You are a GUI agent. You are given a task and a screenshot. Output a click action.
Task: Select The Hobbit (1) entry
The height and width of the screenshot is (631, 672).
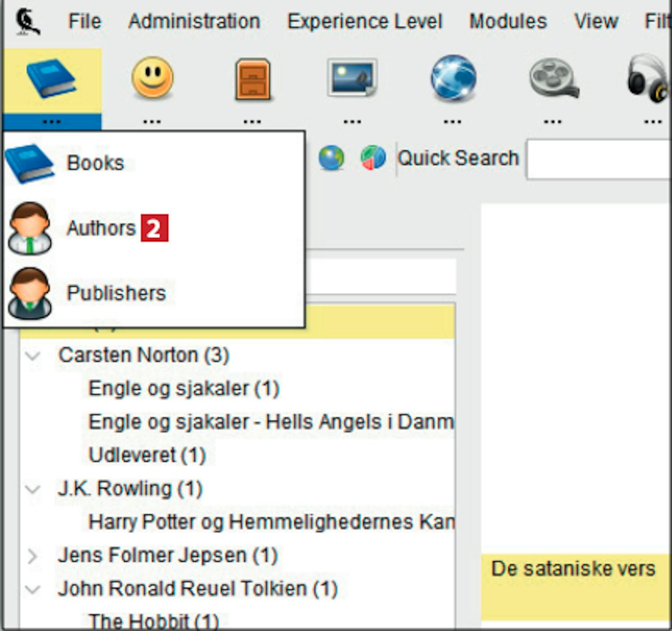point(154,621)
